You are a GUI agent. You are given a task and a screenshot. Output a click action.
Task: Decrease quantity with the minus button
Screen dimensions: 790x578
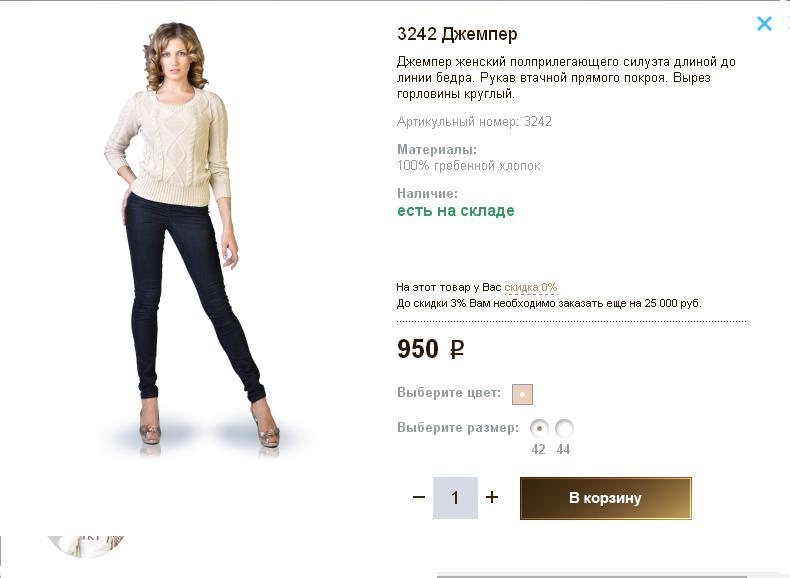point(419,497)
